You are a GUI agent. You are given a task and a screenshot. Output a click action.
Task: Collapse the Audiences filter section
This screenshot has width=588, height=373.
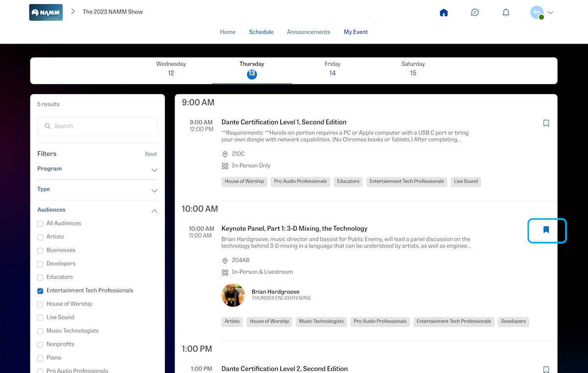tap(154, 210)
